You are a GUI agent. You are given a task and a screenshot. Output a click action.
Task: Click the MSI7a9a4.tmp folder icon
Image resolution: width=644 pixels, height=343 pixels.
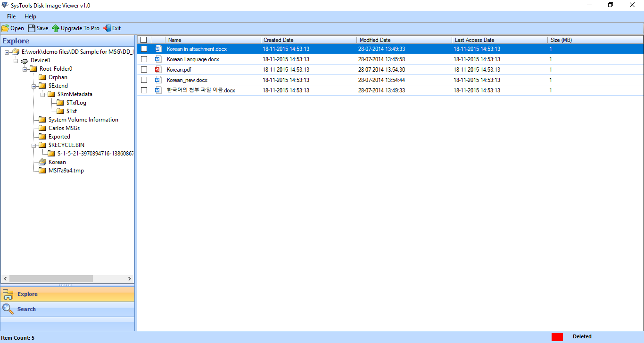[x=42, y=171]
